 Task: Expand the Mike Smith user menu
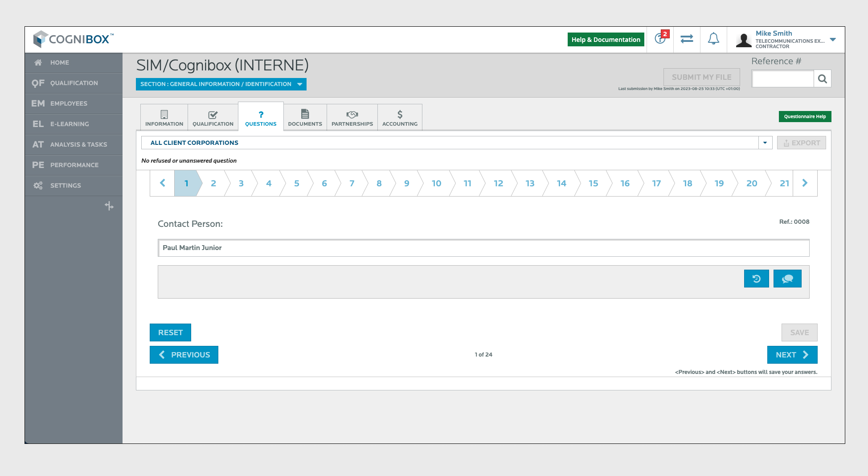pyautogui.click(x=832, y=40)
